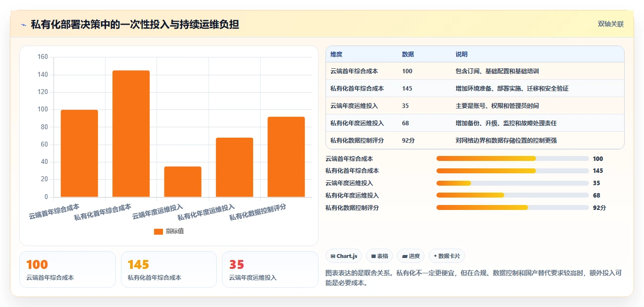
Task: Click the 云端首年综合成本 bar in chart
Action: click(79, 153)
